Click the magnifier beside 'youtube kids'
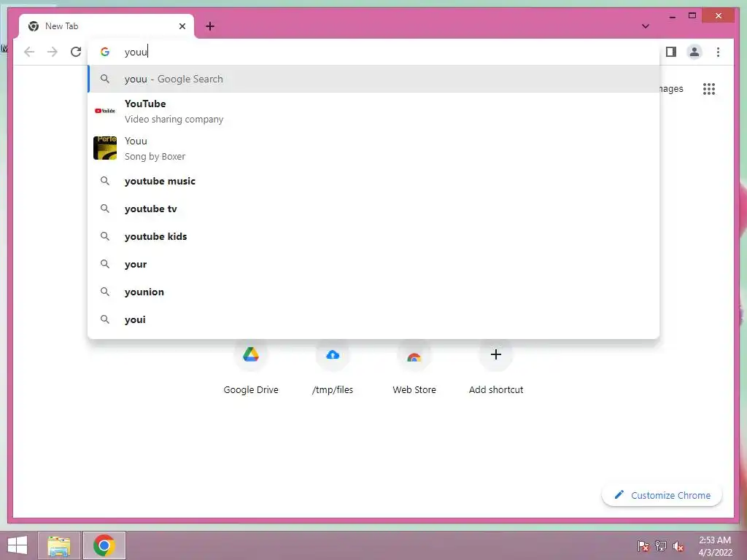The width and height of the screenshot is (747, 560). 105,236
